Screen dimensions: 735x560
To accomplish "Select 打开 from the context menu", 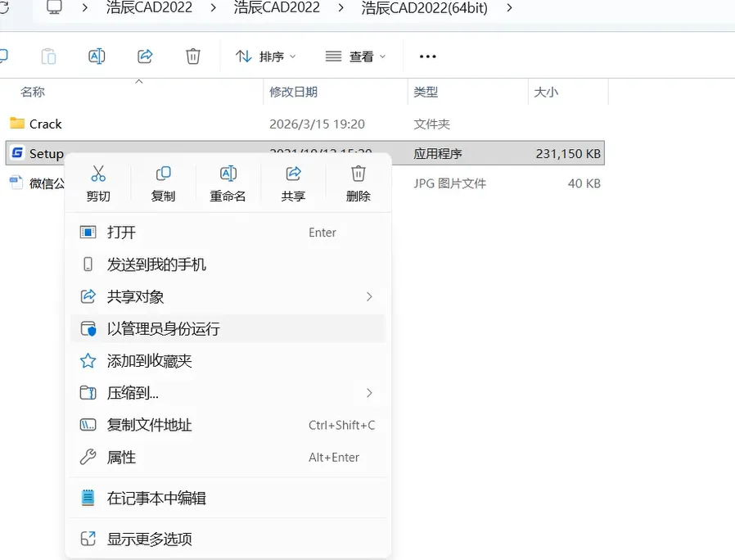I will click(x=228, y=233).
